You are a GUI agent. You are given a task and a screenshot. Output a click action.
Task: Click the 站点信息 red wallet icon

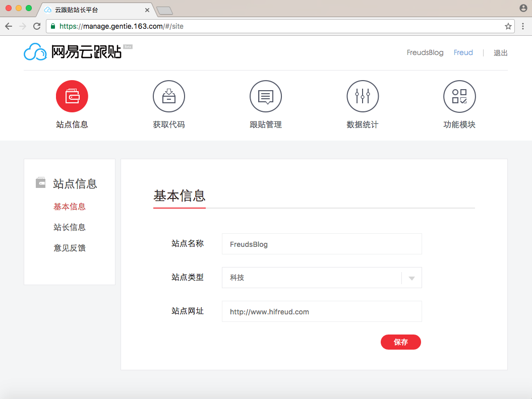pos(72,96)
